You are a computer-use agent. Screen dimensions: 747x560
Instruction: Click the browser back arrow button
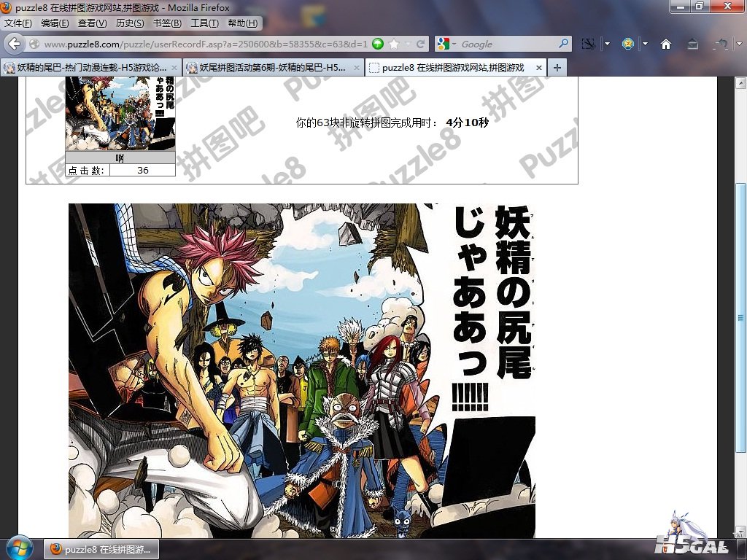pos(13,44)
